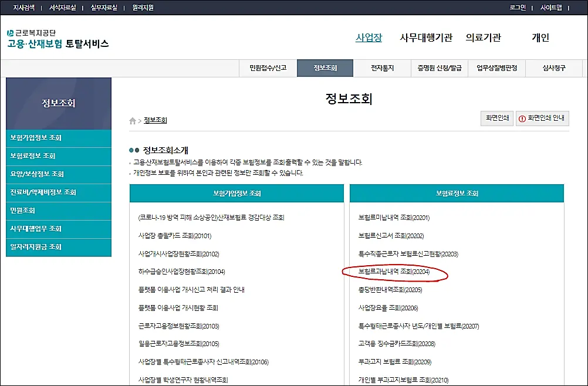The width and height of the screenshot is (588, 386).
Task: Select 보험료정보 조회 in the sidebar
Action: (59, 156)
